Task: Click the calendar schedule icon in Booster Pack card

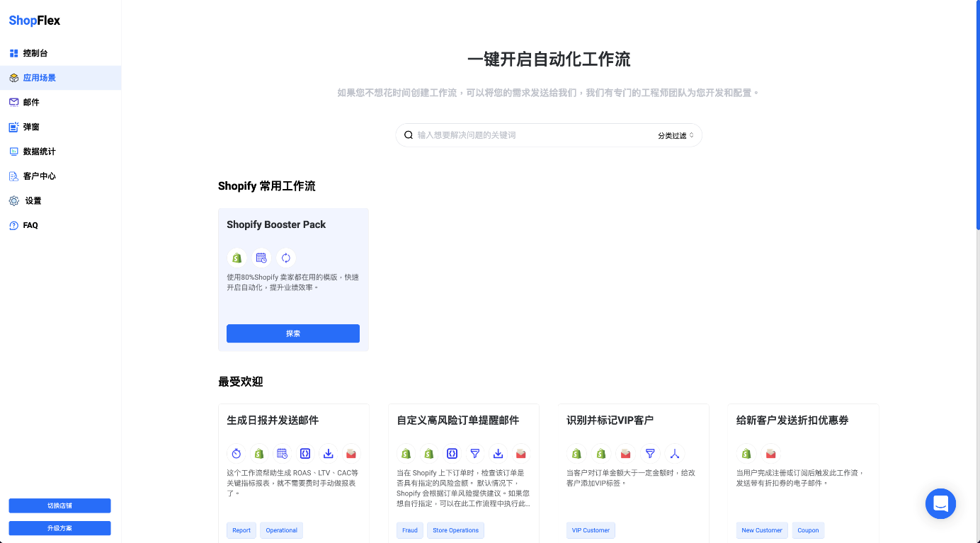Action: tap(261, 258)
